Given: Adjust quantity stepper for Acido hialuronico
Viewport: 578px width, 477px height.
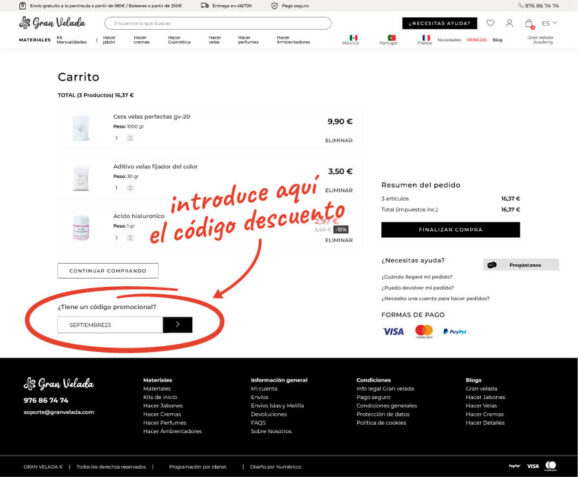Looking at the screenshot, I should [130, 238].
